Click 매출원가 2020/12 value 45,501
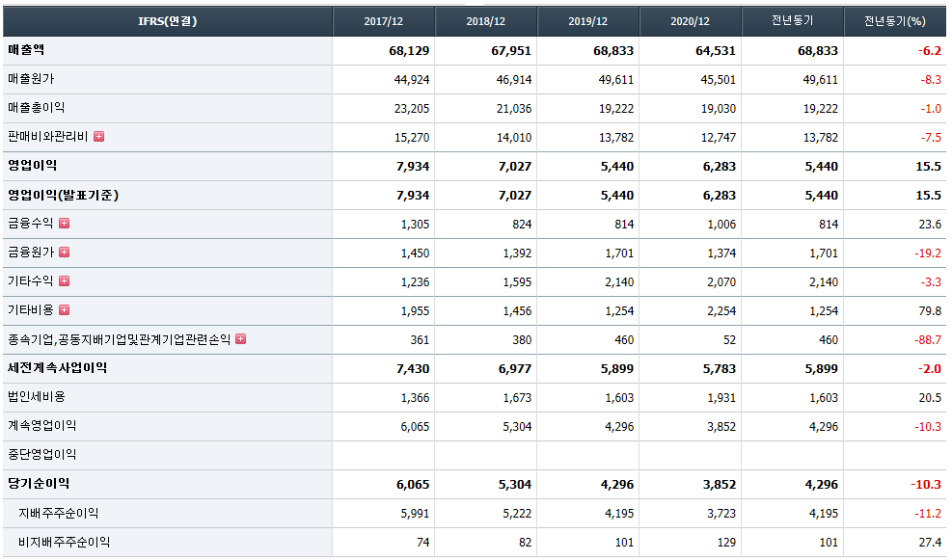The width and height of the screenshot is (952, 560). 719,79
